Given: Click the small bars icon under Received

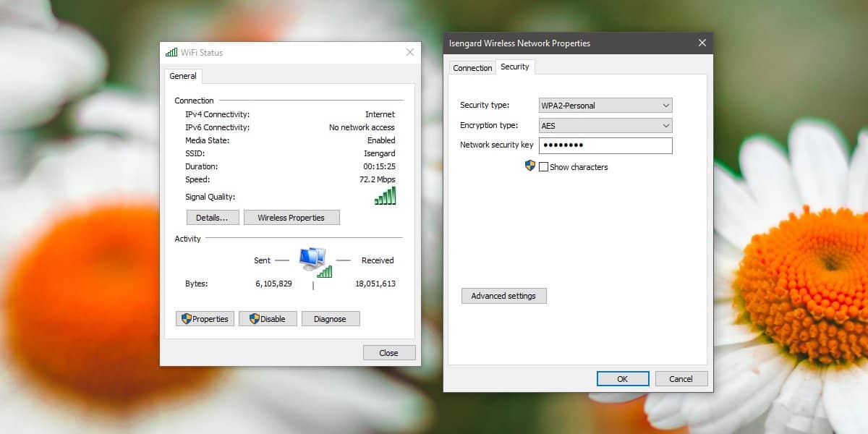Looking at the screenshot, I should pos(325,273).
